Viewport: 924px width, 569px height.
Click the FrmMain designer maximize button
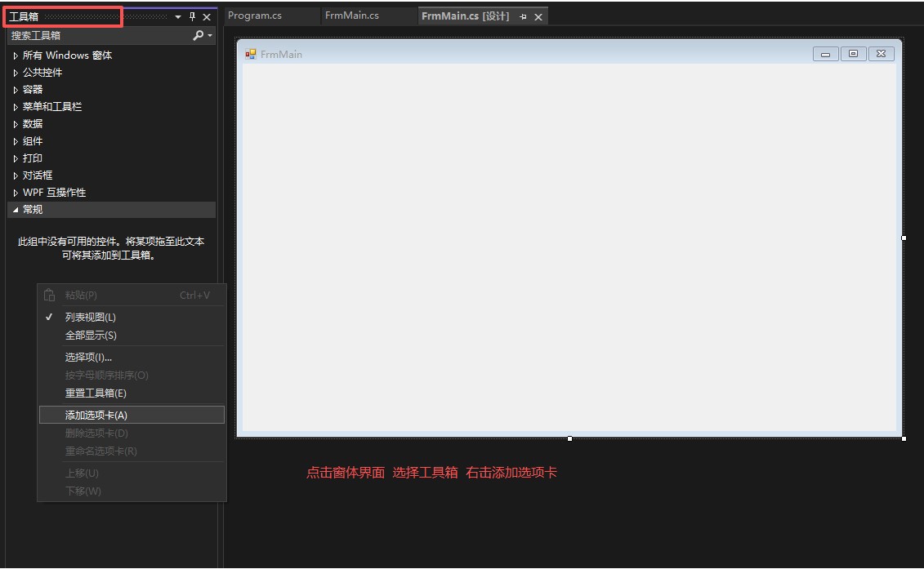853,54
